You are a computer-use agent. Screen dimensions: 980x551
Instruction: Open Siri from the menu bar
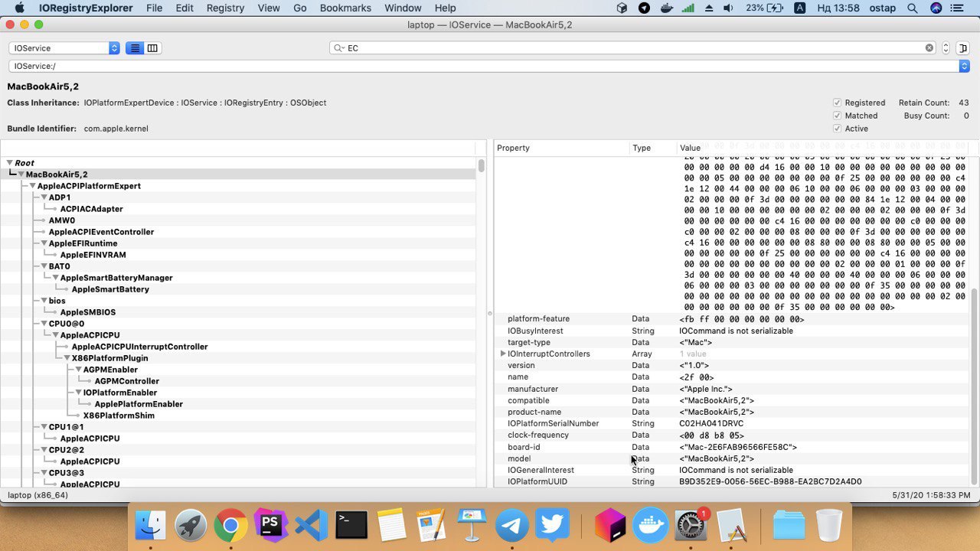pos(936,8)
